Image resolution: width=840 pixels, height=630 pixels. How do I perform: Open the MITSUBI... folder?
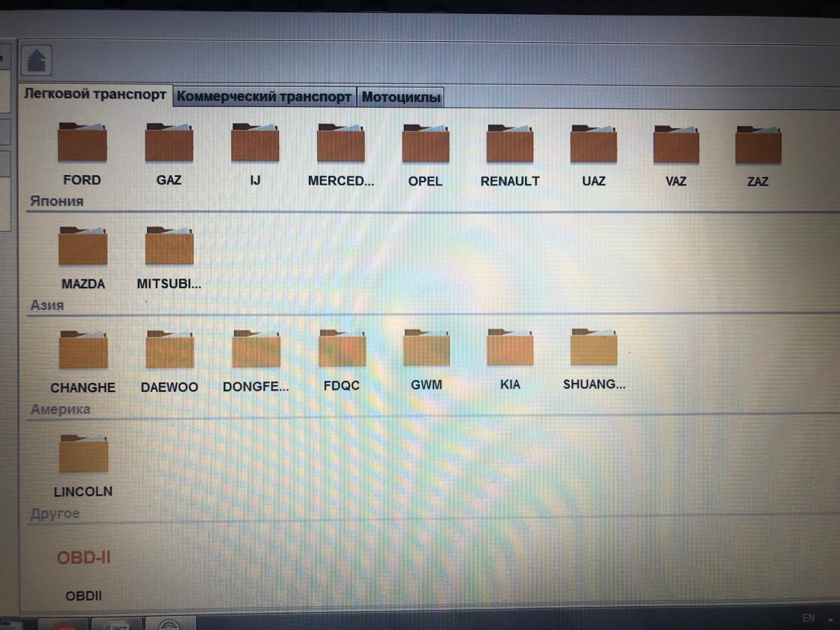pos(169,246)
